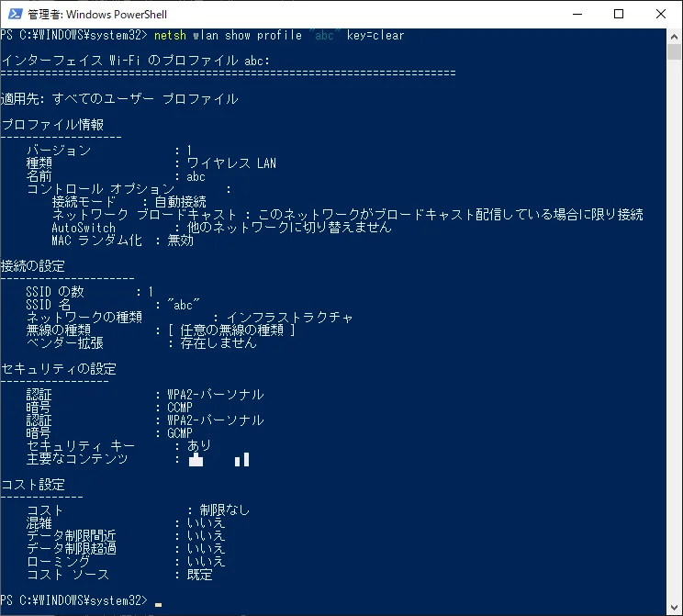Click the '存在しません' value
This screenshot has height=616, width=683.
click(218, 342)
